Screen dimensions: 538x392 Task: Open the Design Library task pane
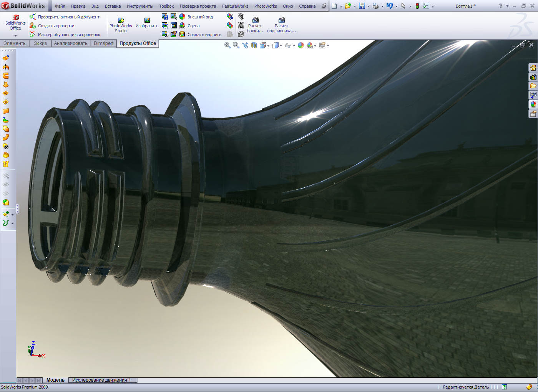pos(533,77)
